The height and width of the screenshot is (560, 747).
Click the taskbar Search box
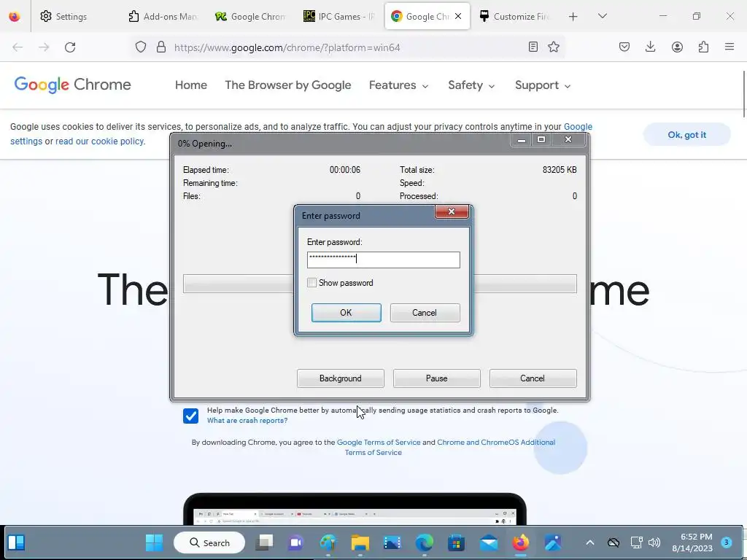click(209, 542)
